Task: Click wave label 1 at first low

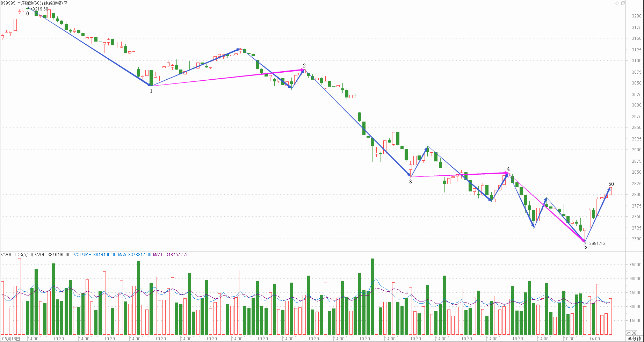Action: tap(151, 91)
